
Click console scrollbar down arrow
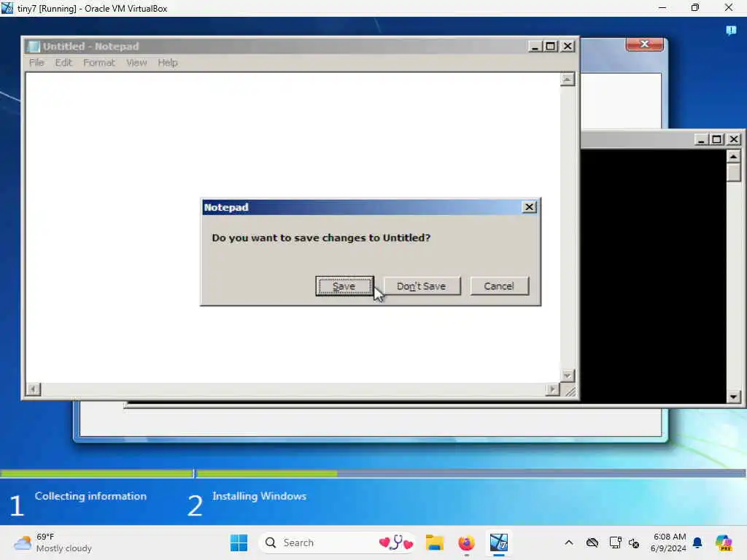[734, 396]
